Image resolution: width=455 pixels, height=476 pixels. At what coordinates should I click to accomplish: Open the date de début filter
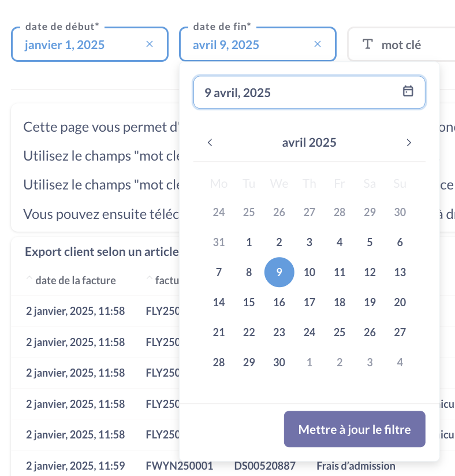[90, 44]
